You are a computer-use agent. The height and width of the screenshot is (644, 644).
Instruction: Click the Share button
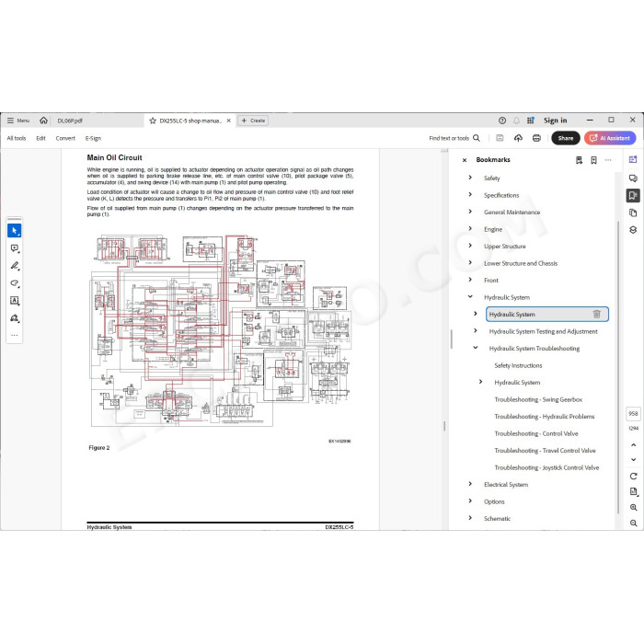566,138
